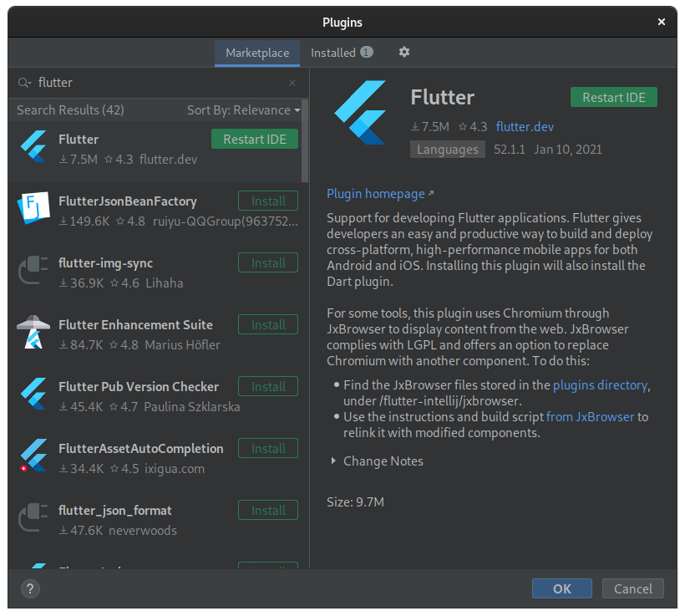Install the flutter-img-sync plugin

click(268, 262)
